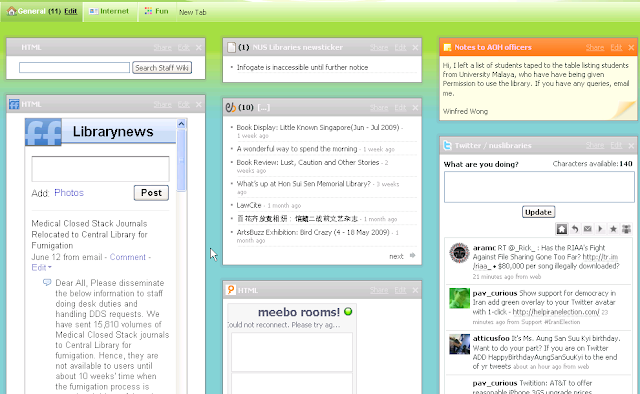640x394 pixels.
Task: Close the Librarynews HTML widget
Action: coord(199,105)
